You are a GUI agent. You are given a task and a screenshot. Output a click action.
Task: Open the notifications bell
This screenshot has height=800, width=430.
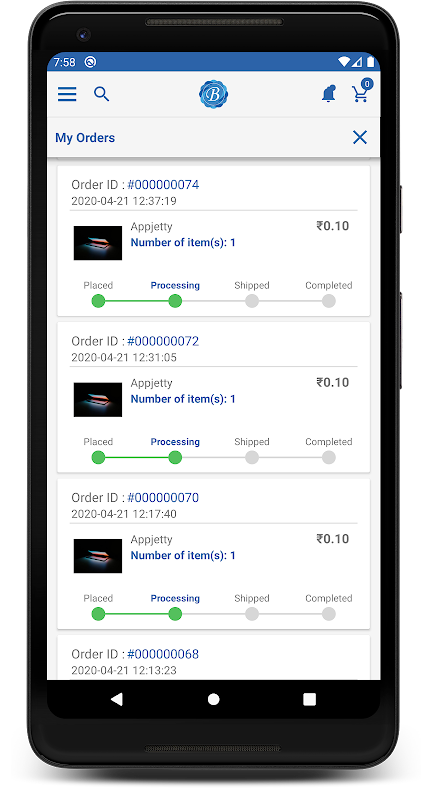[329, 94]
